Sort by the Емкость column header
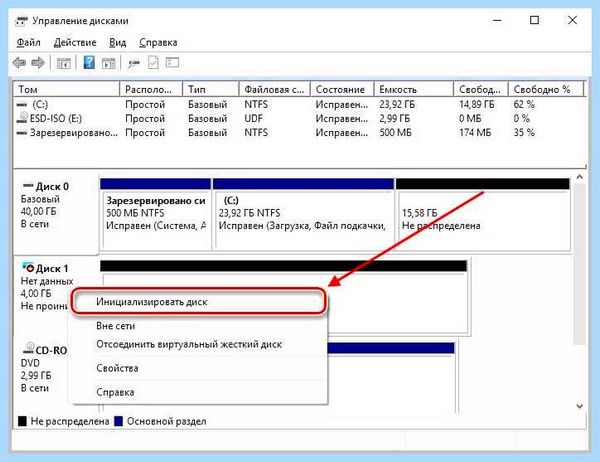Screen dimensions: 600x462 tap(414, 89)
